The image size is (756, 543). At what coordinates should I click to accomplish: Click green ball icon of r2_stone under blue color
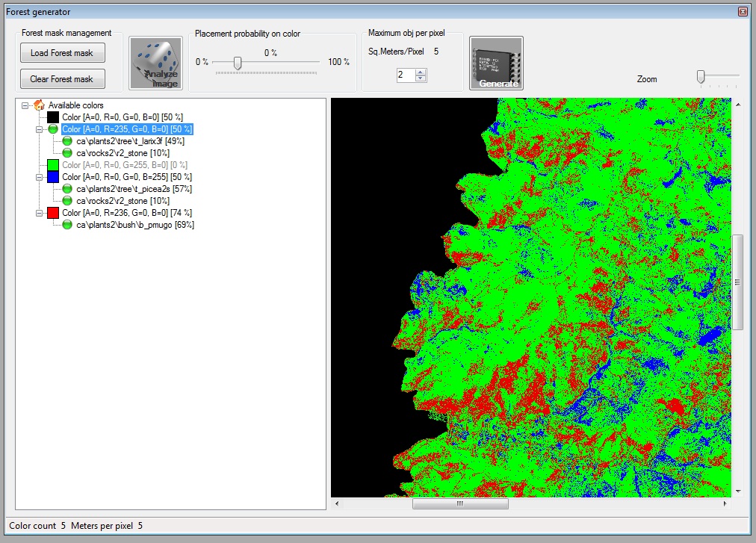67,201
